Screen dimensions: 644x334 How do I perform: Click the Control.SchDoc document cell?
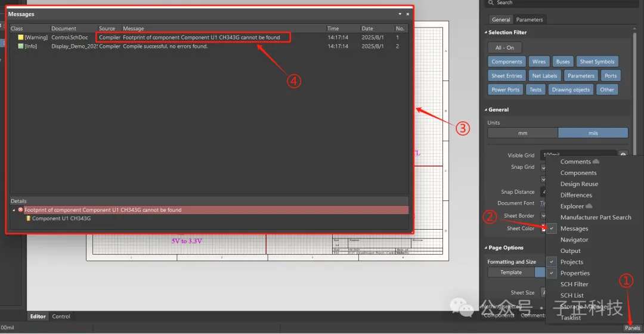click(70, 38)
